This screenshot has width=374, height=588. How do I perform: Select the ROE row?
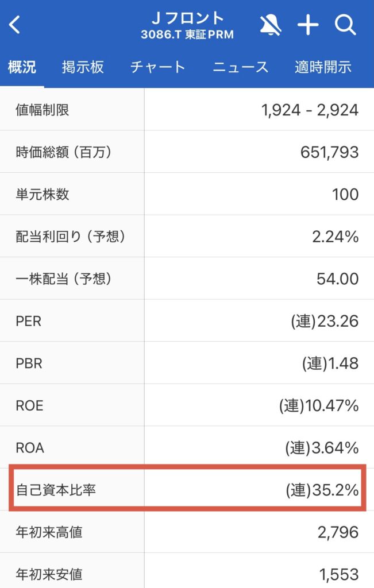coord(187,406)
